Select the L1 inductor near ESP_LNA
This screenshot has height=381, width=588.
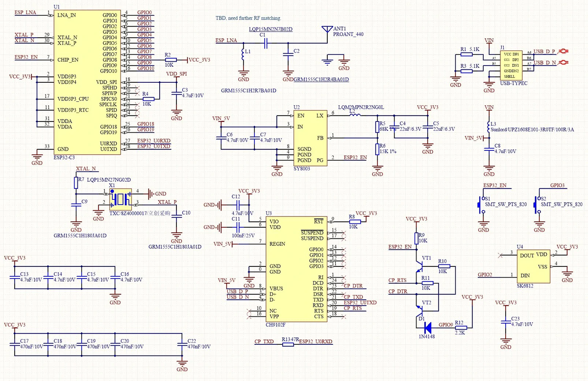tap(243, 55)
